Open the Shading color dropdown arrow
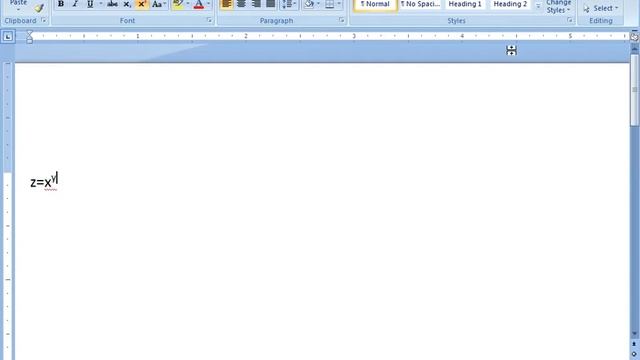 coord(318,4)
